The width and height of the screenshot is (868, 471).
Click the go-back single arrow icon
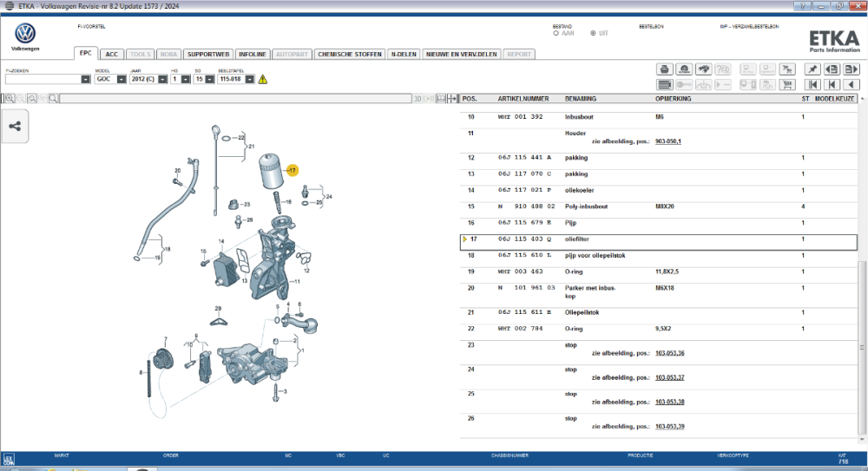pyautogui.click(x=852, y=85)
